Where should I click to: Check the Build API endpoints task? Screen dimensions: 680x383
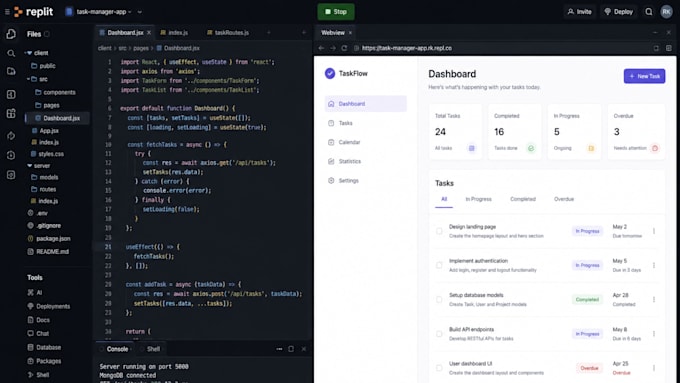point(439,334)
